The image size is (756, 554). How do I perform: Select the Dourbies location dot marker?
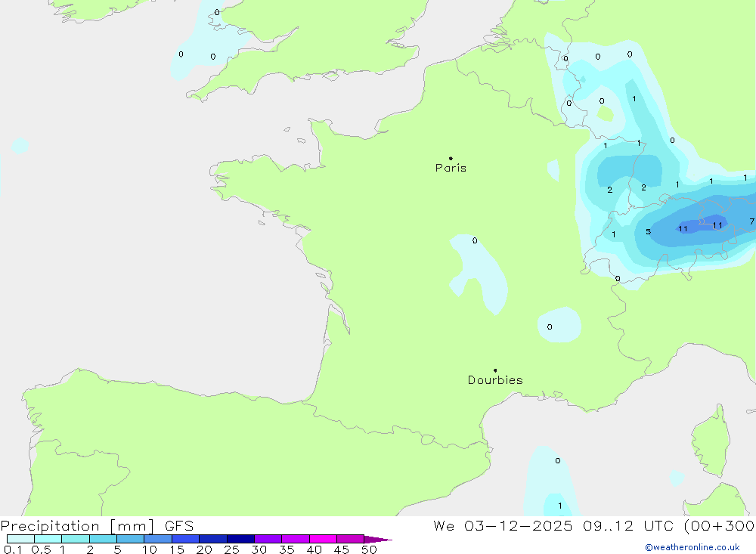click(x=495, y=370)
